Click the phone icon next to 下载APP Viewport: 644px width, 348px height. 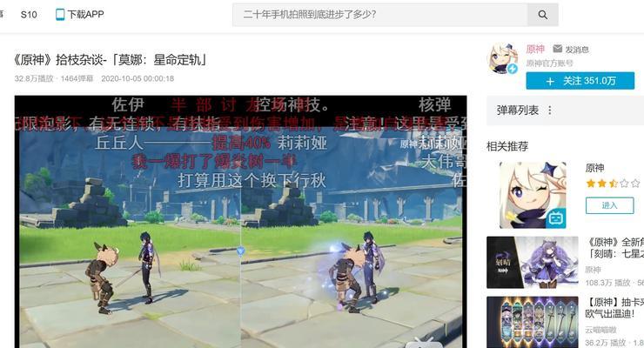(x=60, y=15)
